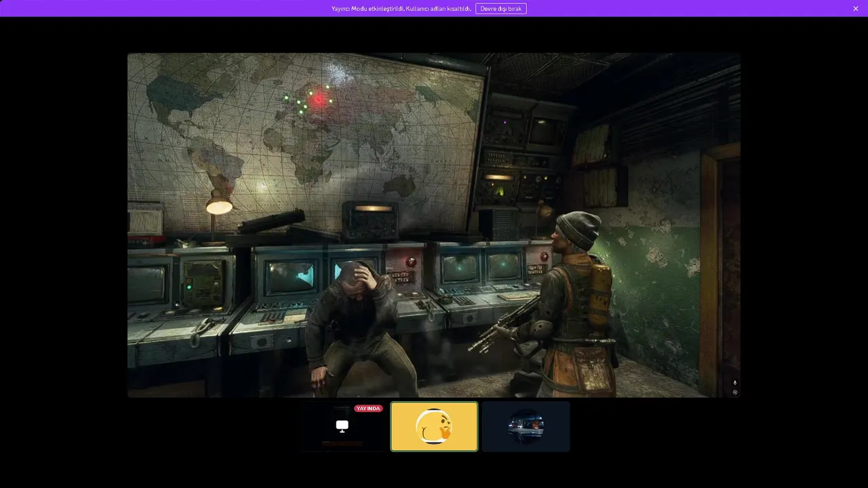
Task: Click the Streamer Mode enabled notice text
Action: tap(401, 8)
